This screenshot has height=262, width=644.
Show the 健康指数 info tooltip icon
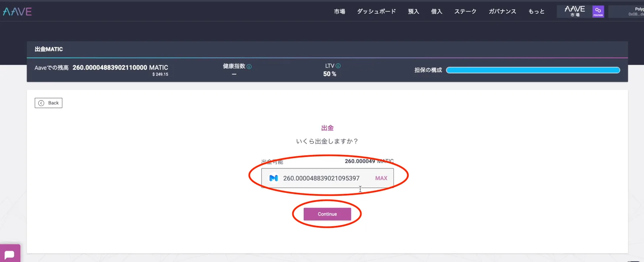(x=249, y=67)
